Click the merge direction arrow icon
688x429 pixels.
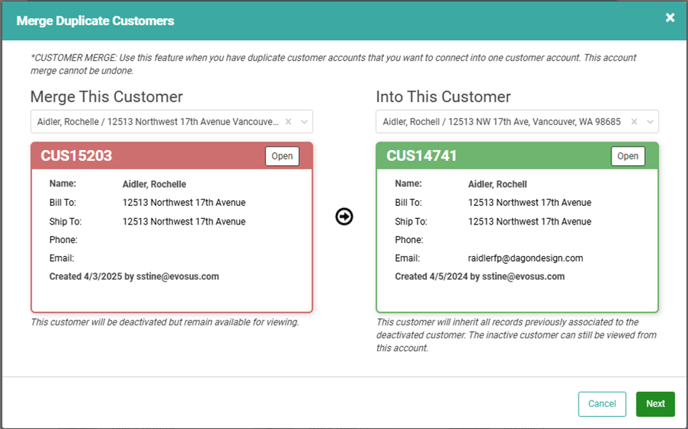pos(344,216)
